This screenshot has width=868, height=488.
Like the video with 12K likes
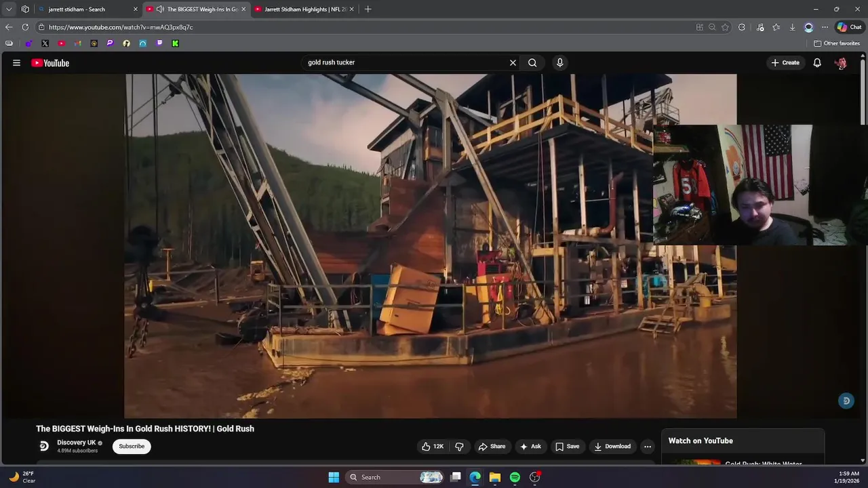click(x=432, y=446)
